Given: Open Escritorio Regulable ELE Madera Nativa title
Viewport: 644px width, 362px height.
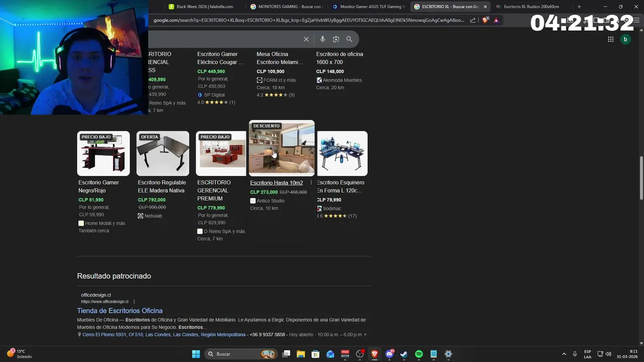Looking at the screenshot, I should pyautogui.click(x=162, y=187).
